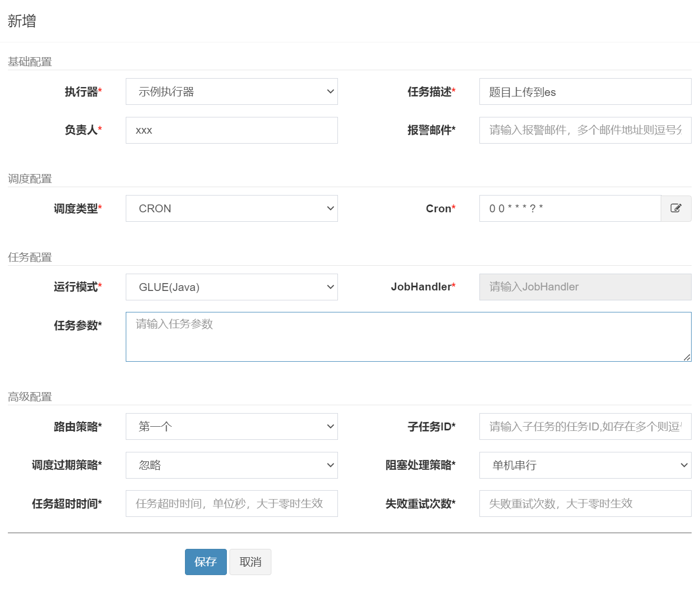
Task: Expand the 调度类型 CRON dropdown
Action: [232, 209]
